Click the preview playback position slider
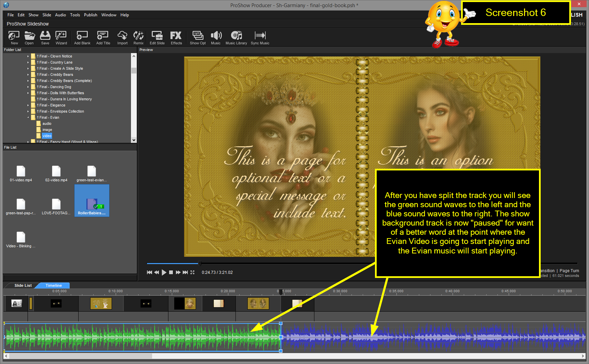Image resolution: width=589 pixels, height=364 pixels. pyautogui.click(x=200, y=263)
